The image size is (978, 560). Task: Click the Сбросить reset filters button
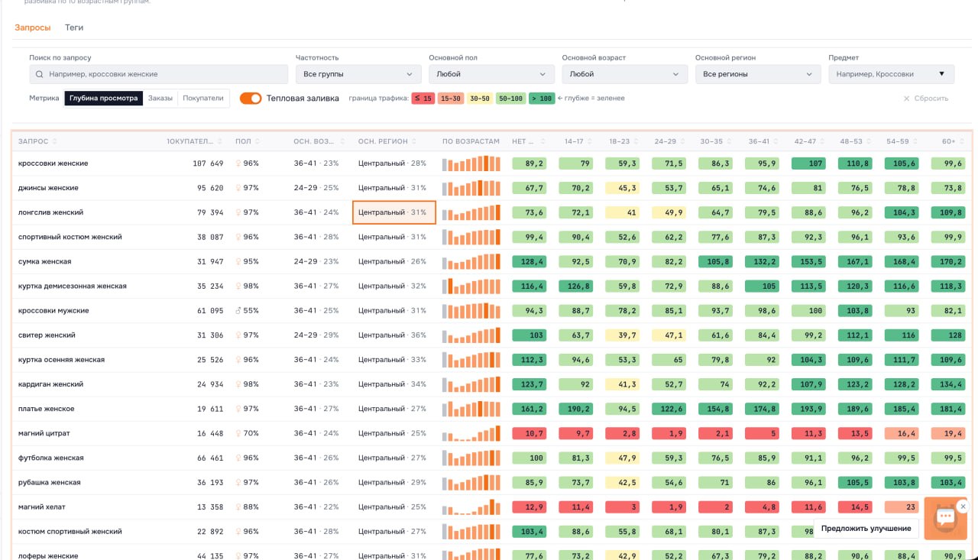[x=926, y=99]
